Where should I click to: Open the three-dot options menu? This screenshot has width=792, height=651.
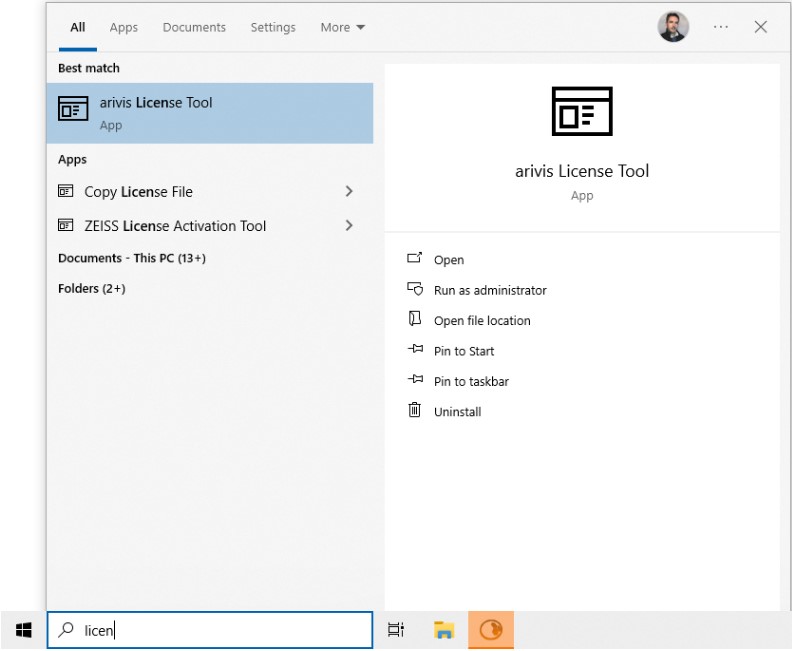[720, 27]
